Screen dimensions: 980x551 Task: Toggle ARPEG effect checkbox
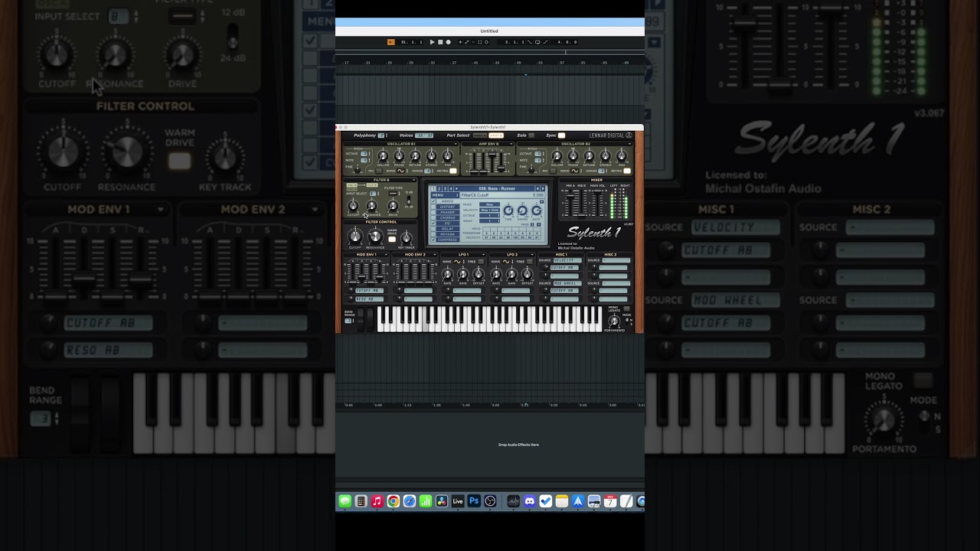433,201
